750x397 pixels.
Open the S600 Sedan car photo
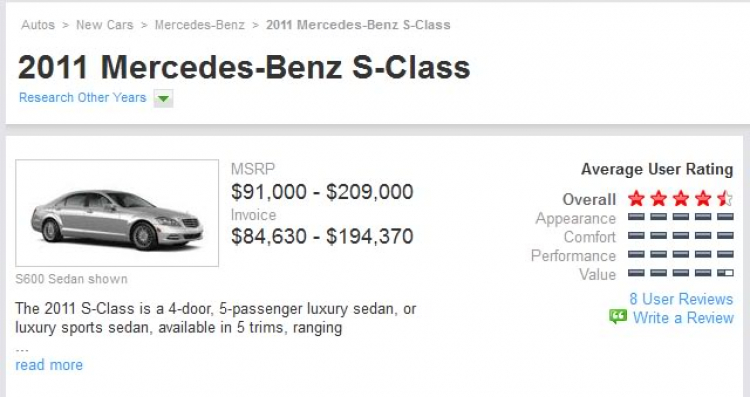(x=117, y=213)
